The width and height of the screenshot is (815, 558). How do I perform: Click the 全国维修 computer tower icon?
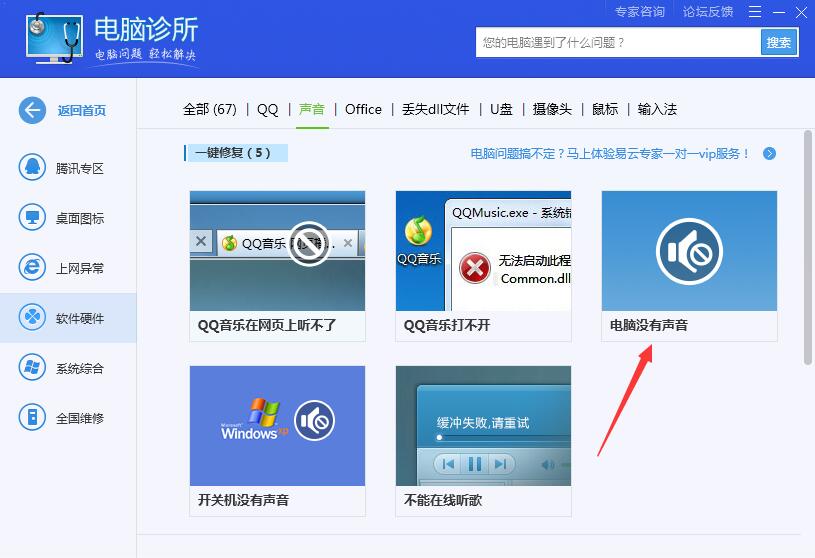click(32, 417)
